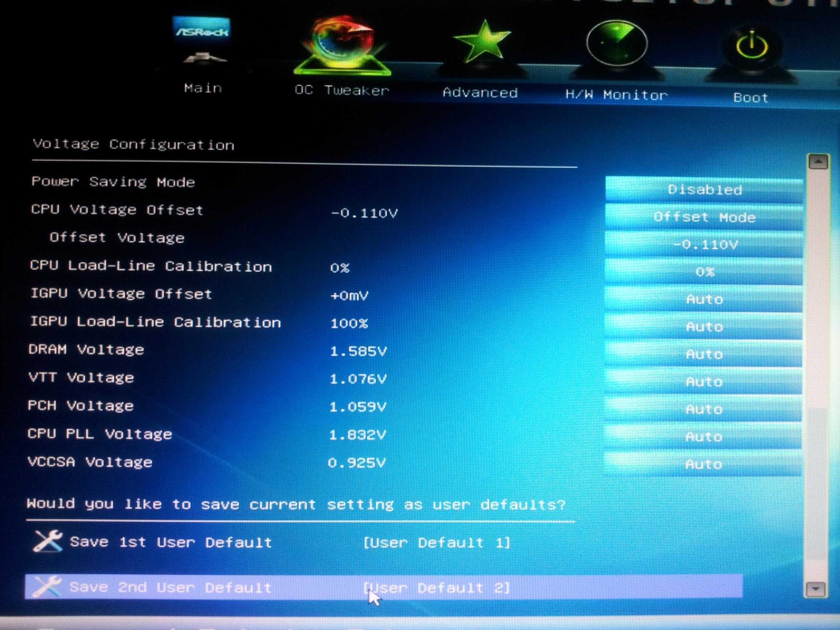This screenshot has width=840, height=630.
Task: Click the scrollbar down arrow
Action: coord(815,589)
